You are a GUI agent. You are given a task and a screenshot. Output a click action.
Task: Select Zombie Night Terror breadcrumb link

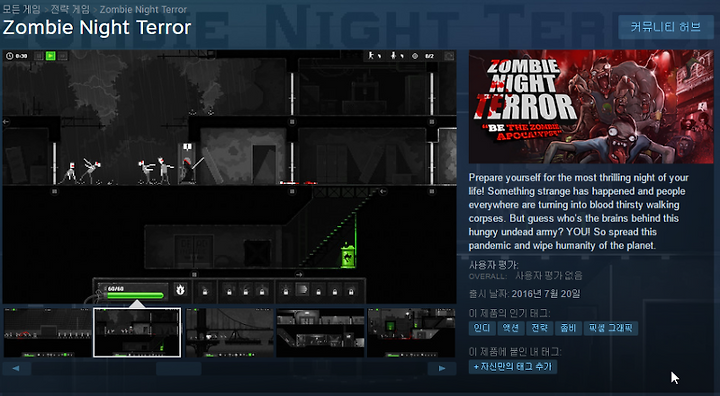pyautogui.click(x=143, y=9)
